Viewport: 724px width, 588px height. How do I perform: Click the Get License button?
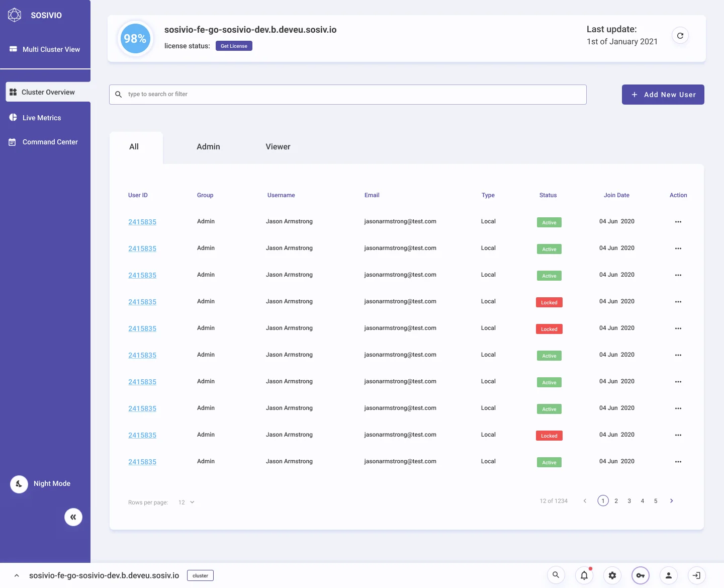234,46
